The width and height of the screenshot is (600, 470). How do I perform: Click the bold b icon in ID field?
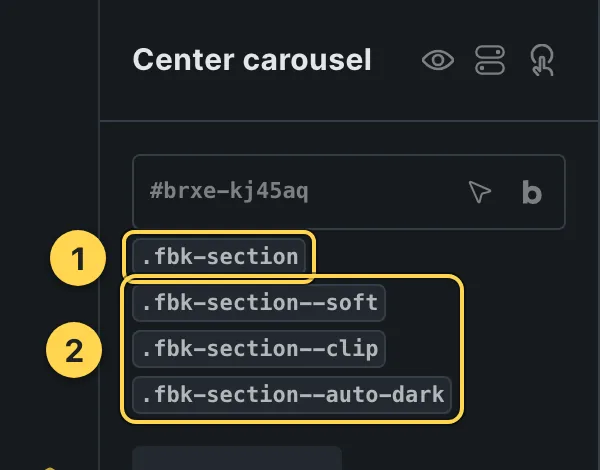click(532, 192)
